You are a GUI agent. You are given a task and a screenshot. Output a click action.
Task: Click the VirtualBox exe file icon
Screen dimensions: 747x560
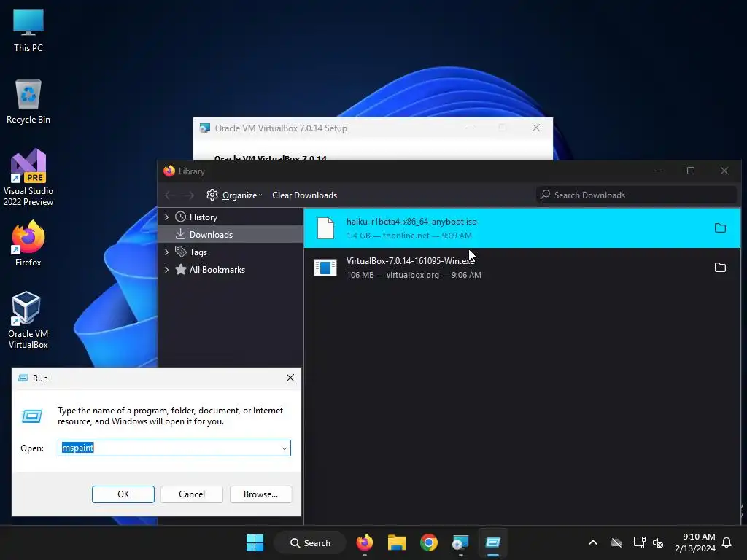point(326,268)
